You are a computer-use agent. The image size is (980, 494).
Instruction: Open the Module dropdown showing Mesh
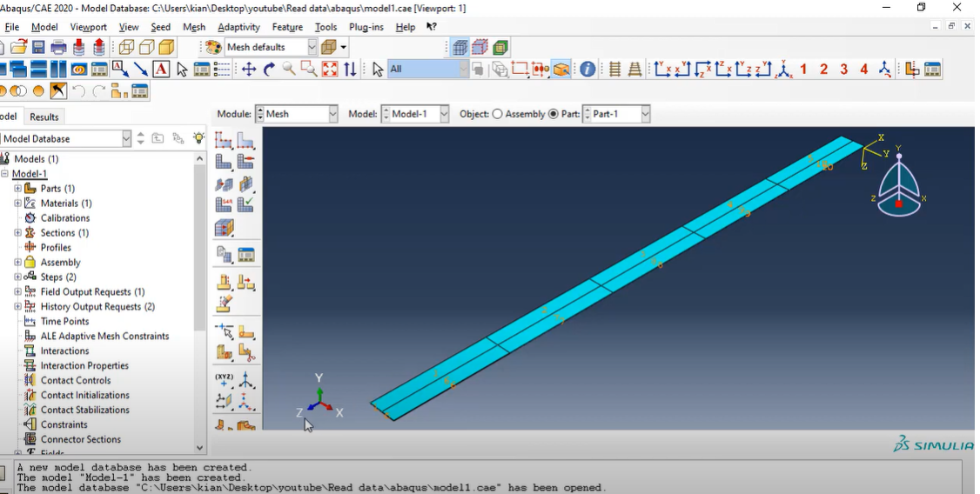pyautogui.click(x=296, y=114)
